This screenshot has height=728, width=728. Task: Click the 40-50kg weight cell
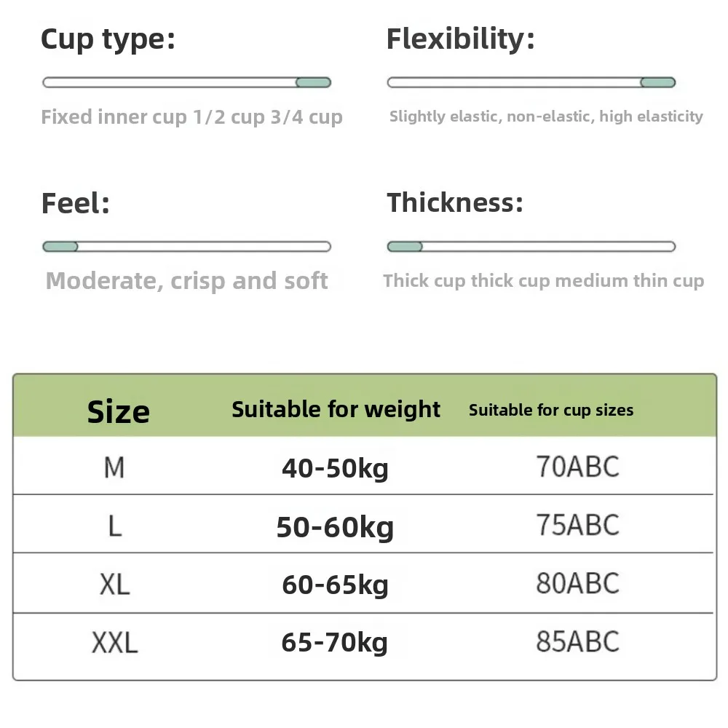(x=335, y=469)
